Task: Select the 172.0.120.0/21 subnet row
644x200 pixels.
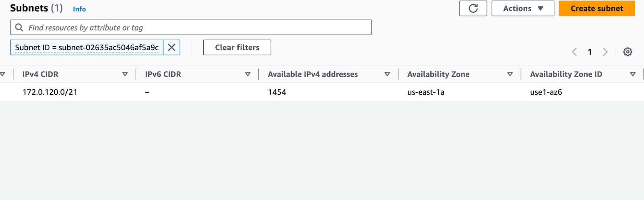Action: point(322,92)
